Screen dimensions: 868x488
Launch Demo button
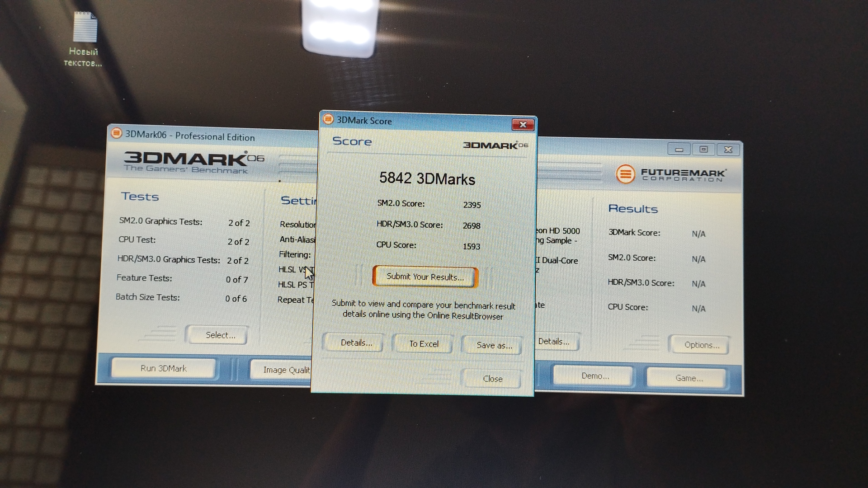[594, 376]
